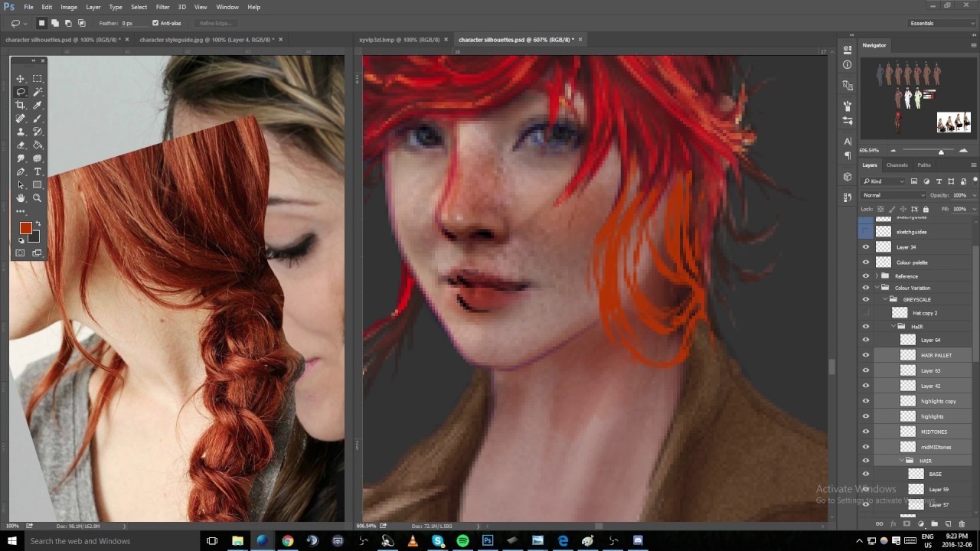Image resolution: width=980 pixels, height=551 pixels.
Task: Hide the MIDTONES layer
Action: click(866, 432)
